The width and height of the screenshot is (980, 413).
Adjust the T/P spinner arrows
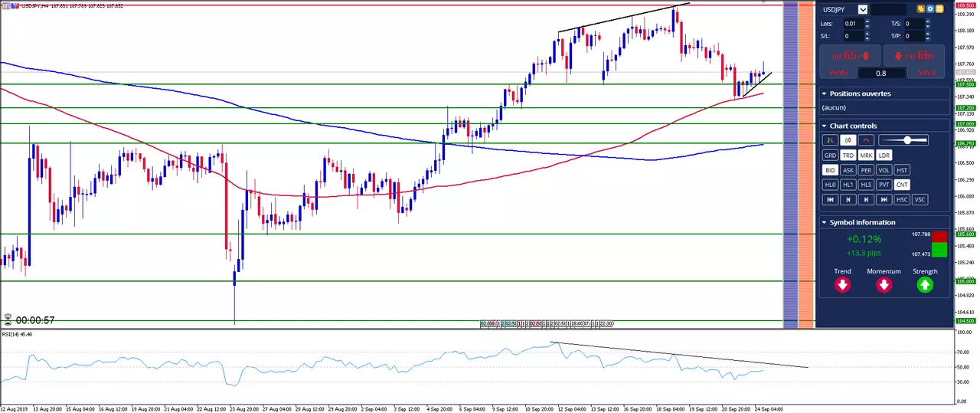tap(929, 36)
